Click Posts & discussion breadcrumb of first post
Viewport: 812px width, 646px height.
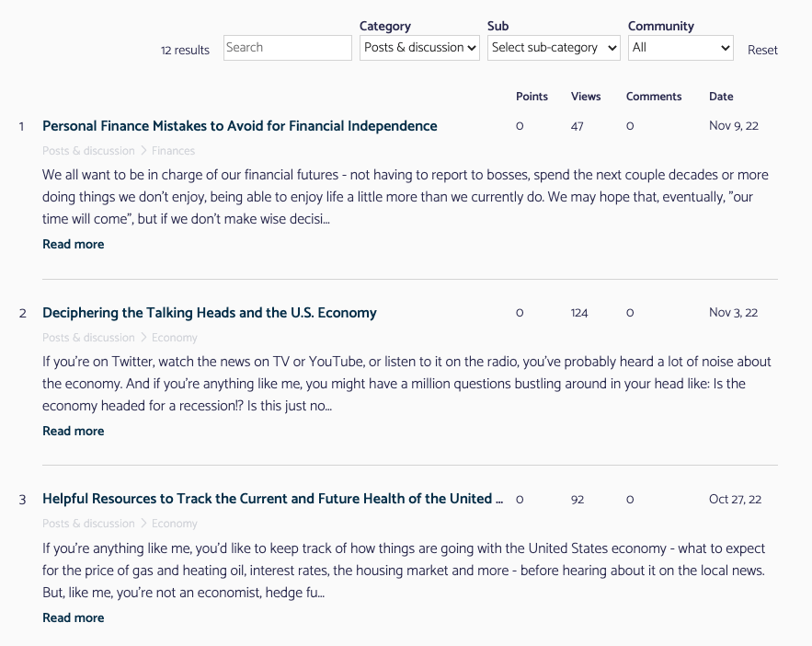click(88, 151)
